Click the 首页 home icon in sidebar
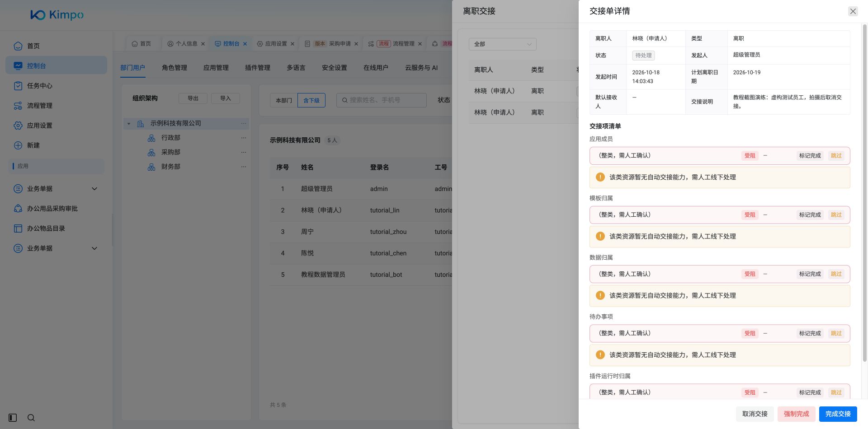This screenshot has height=429, width=868. click(18, 46)
